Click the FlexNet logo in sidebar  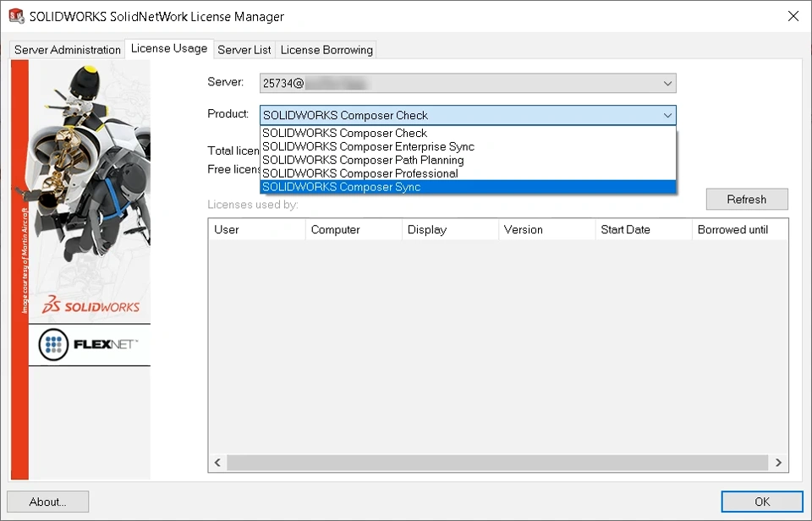[89, 344]
